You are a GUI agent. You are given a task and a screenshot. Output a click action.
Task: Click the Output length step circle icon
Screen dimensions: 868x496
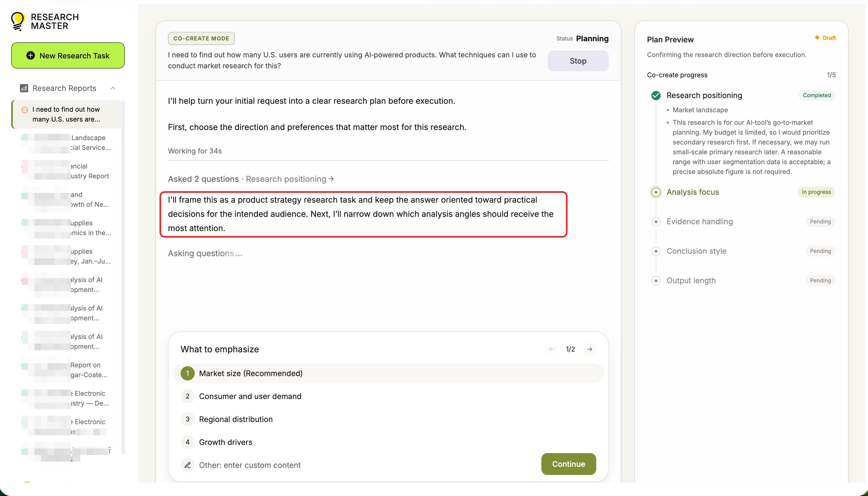point(656,281)
